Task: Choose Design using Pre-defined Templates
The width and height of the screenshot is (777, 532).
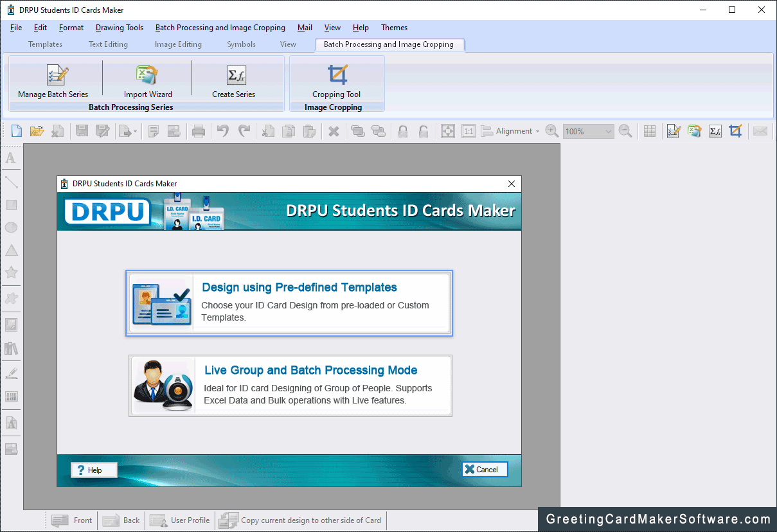Action: tap(289, 303)
